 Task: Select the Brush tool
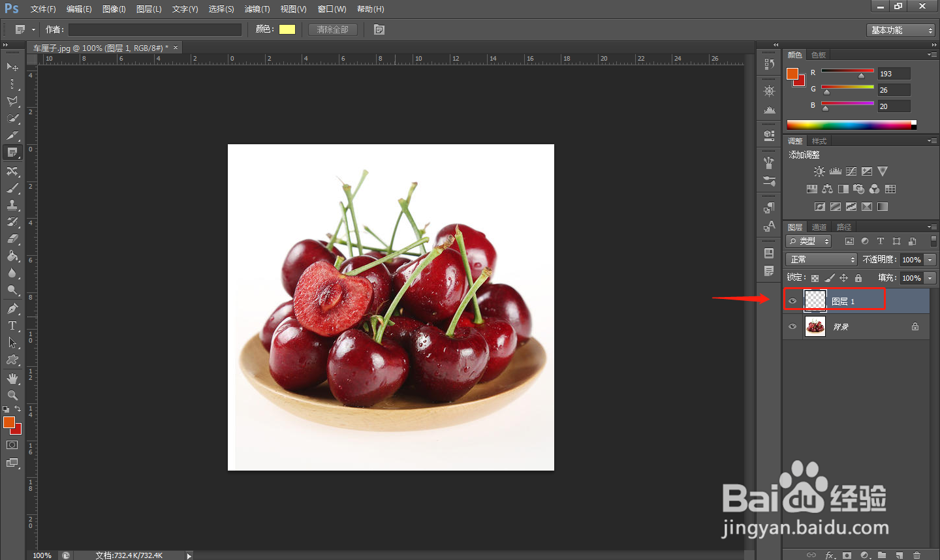coord(12,188)
